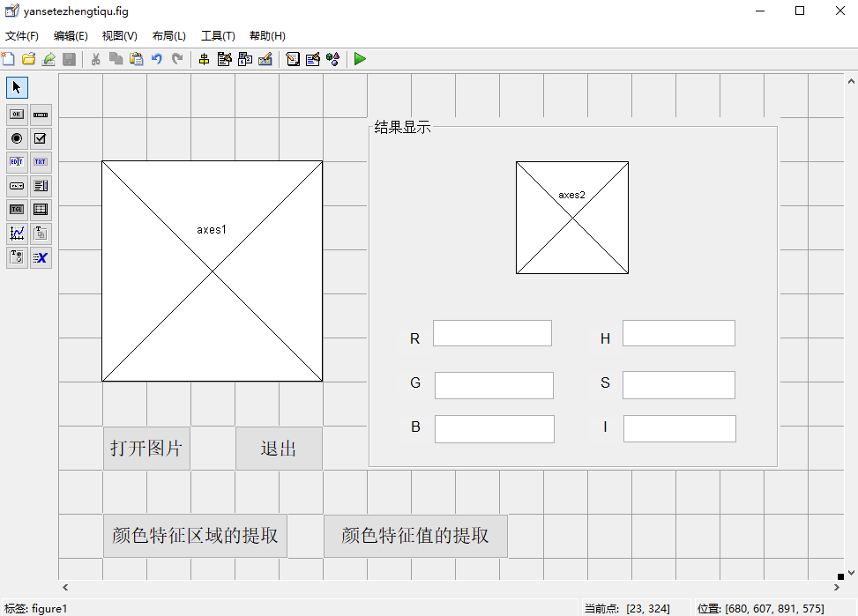Select the Toggle Button tool
The height and width of the screenshot is (616, 858).
16,210
